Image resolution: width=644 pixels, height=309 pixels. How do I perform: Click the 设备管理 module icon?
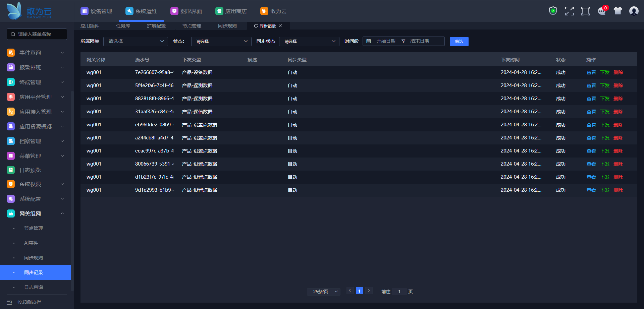[85, 11]
